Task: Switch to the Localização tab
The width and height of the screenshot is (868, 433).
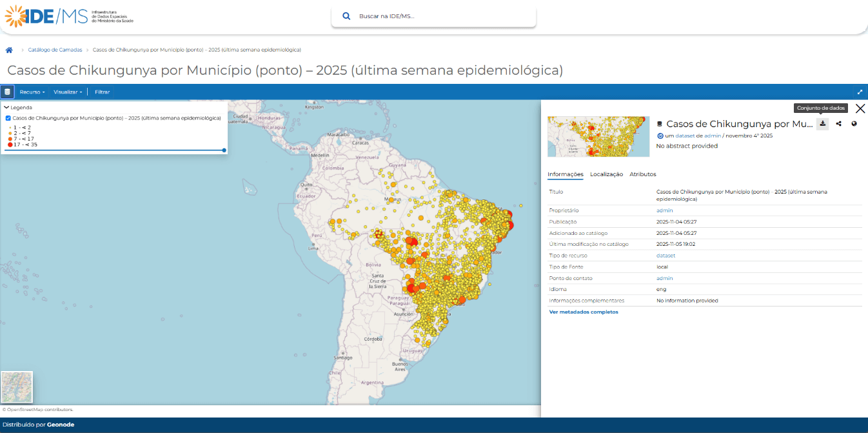Action: click(606, 174)
